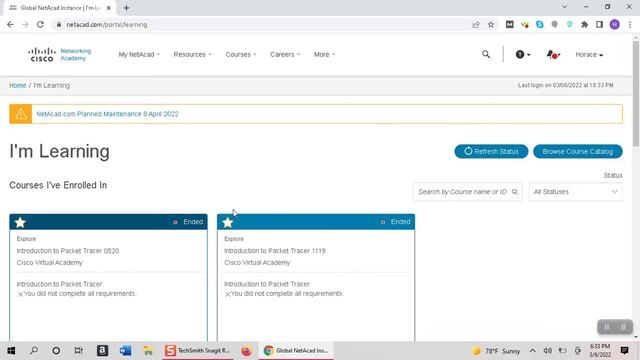Open taskbar clock showing 6:33 PM
Viewport: 640px width, 360px height.
click(600, 351)
